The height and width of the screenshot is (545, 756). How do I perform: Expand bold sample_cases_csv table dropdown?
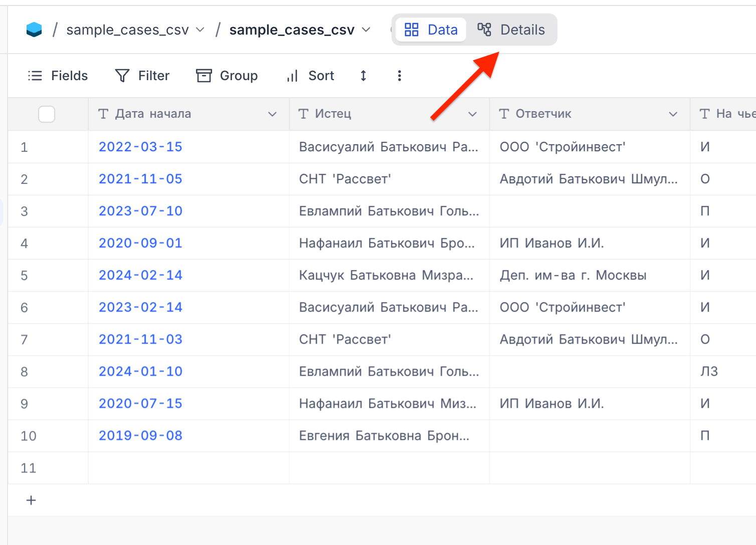coord(366,30)
